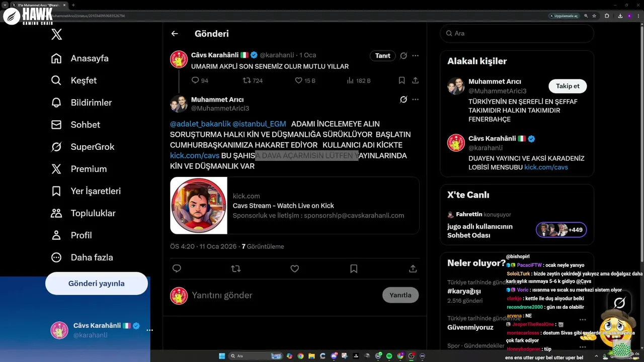The height and width of the screenshot is (362, 644).
Task: Bookmark Muhammet Arıcı's post
Action: 354,269
